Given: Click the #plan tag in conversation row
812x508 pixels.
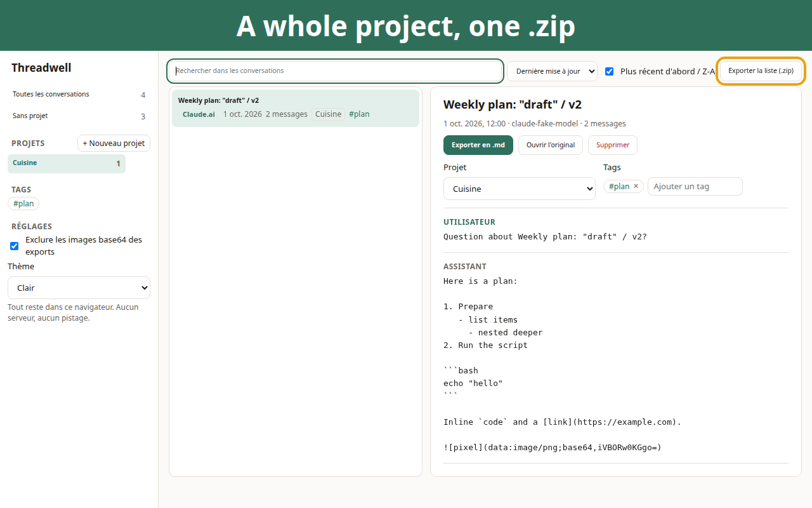Looking at the screenshot, I should pyautogui.click(x=359, y=114).
